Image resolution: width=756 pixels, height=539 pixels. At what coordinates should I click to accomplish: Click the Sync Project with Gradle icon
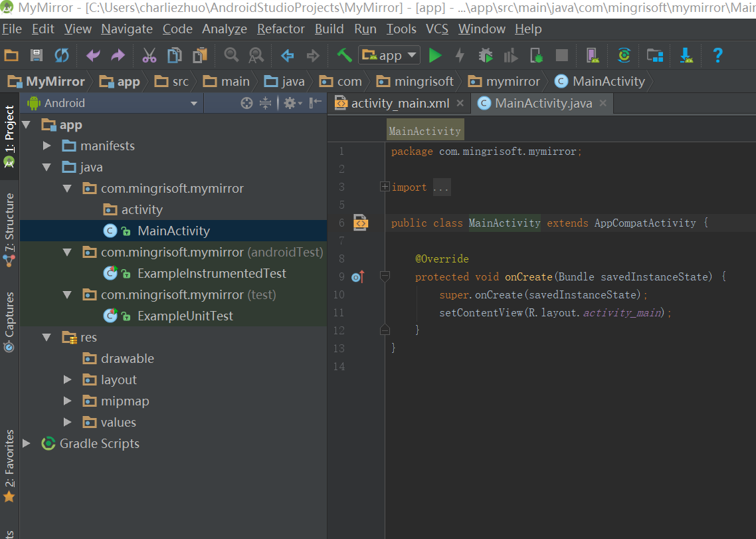(624, 55)
